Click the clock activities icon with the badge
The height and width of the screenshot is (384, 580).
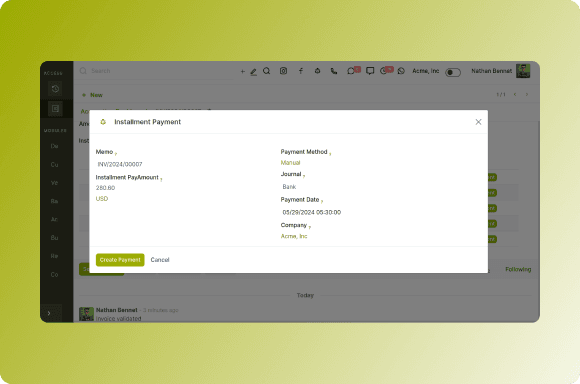click(386, 70)
